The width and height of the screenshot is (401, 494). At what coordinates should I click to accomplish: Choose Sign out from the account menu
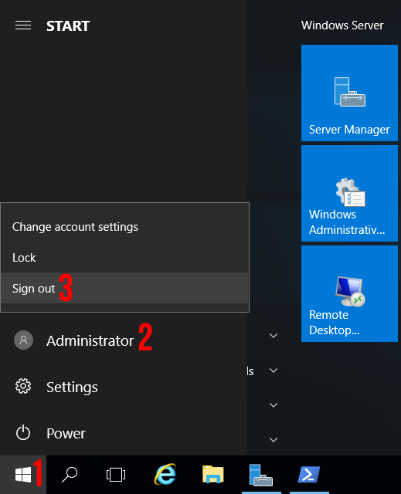pyautogui.click(x=125, y=288)
